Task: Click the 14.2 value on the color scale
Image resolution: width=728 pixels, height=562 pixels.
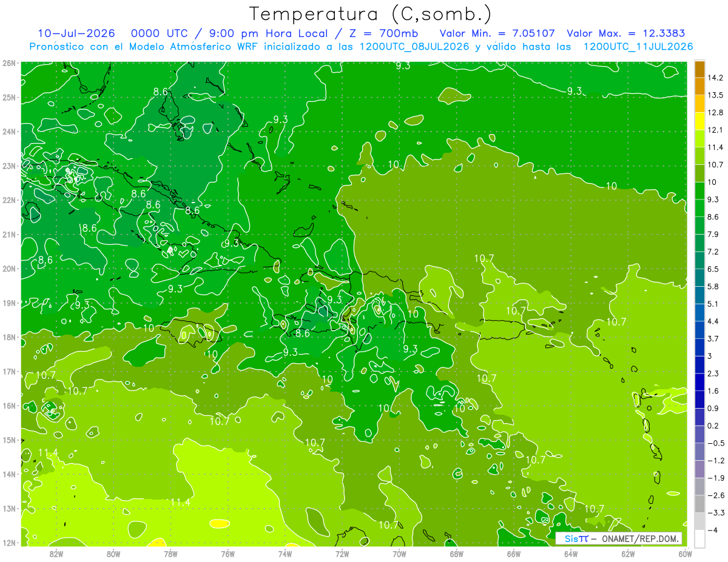Action: (x=715, y=78)
